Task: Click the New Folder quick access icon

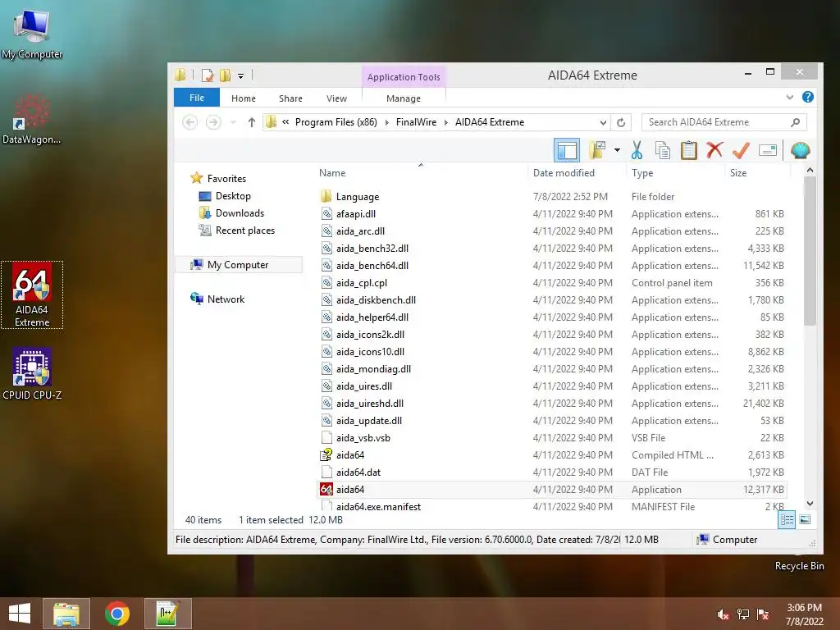Action: click(225, 75)
